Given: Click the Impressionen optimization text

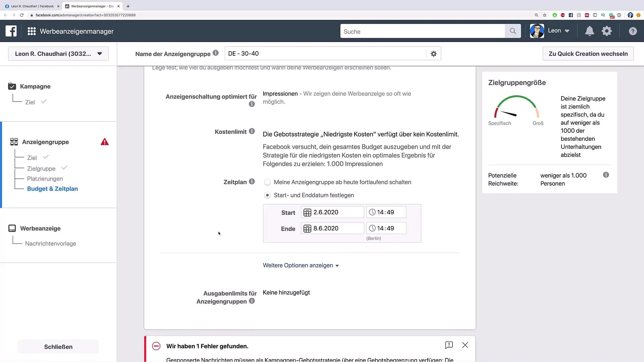Looking at the screenshot, I should coord(280,94).
